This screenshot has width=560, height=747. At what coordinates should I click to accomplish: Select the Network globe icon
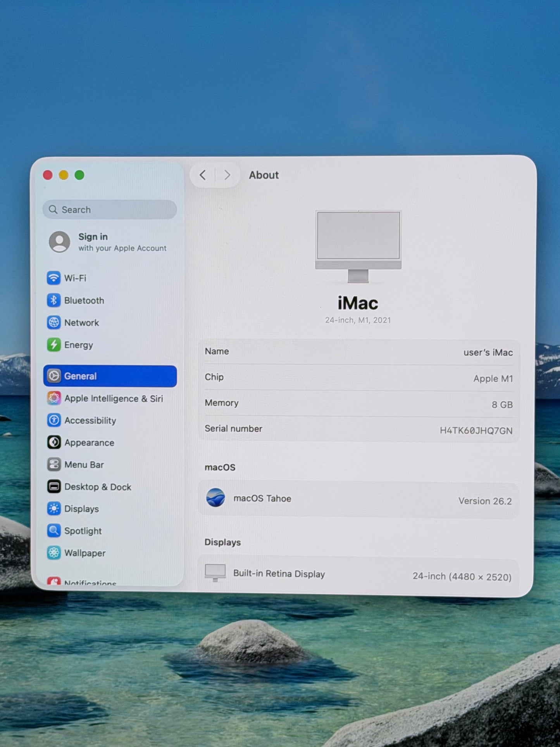[x=54, y=323]
